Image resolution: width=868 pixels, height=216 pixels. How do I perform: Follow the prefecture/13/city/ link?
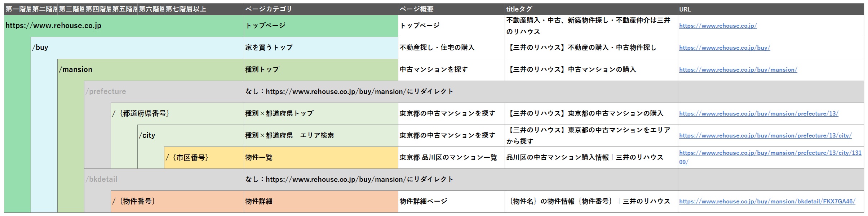(x=765, y=136)
